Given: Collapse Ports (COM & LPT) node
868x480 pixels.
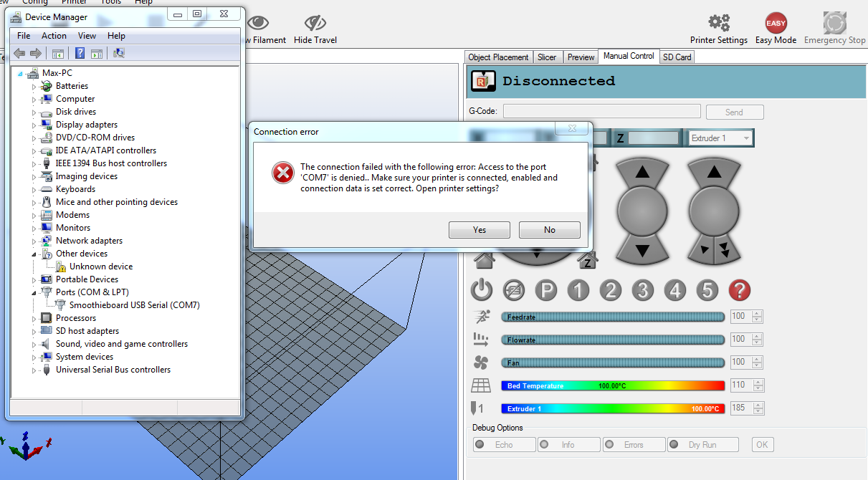Looking at the screenshot, I should pyautogui.click(x=34, y=292).
